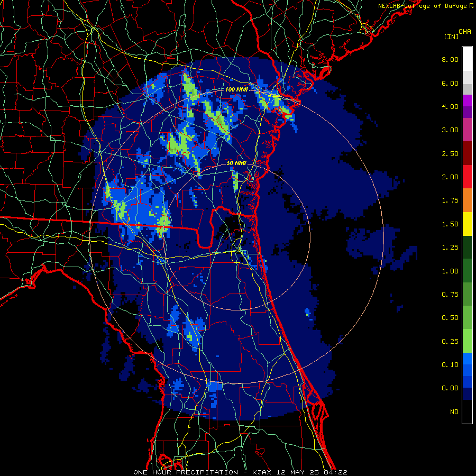Click the ND legend label
The width and height of the screenshot is (476, 476).
tap(454, 412)
